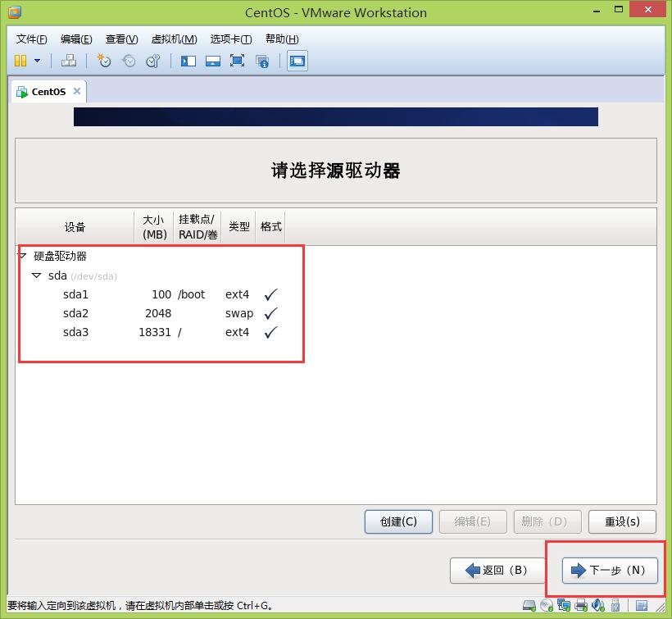Open the 文件(F) menu
The image size is (672, 619).
point(32,39)
